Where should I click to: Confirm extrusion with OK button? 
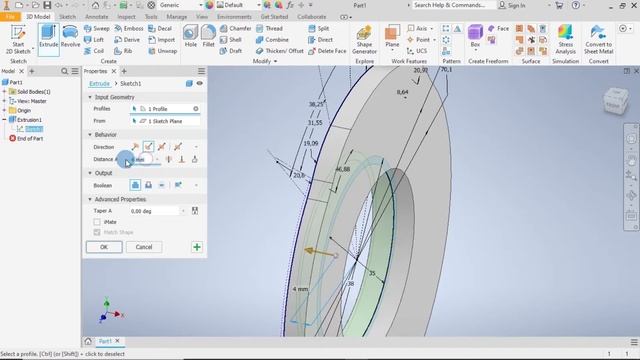click(x=104, y=247)
